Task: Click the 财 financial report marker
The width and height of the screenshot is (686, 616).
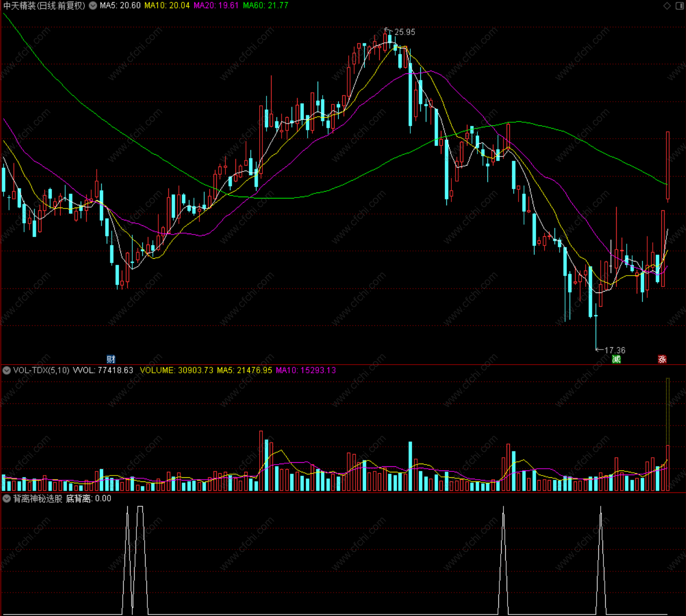Action: (x=111, y=359)
